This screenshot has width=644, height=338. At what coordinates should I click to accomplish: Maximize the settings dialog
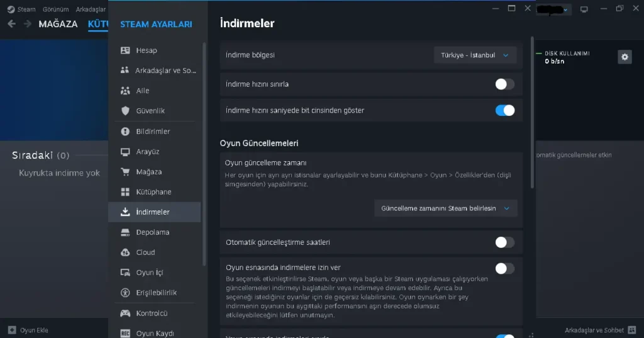pyautogui.click(x=512, y=8)
